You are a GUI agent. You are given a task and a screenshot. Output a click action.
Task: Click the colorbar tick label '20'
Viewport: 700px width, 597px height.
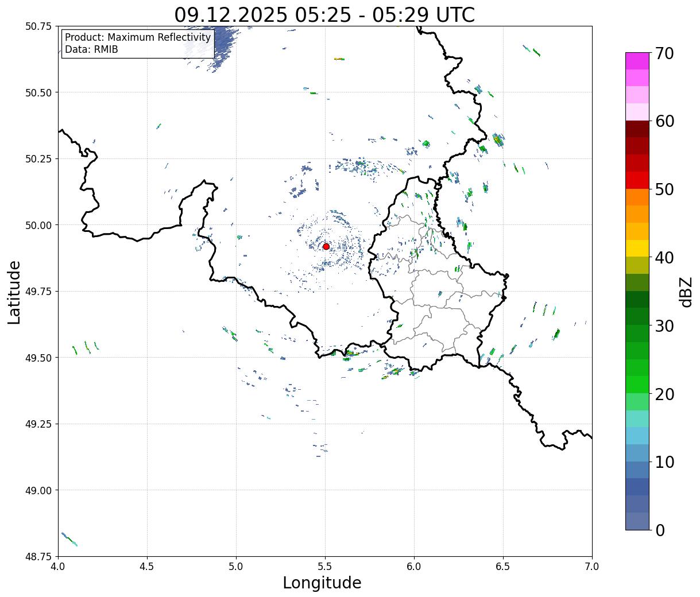pos(664,394)
